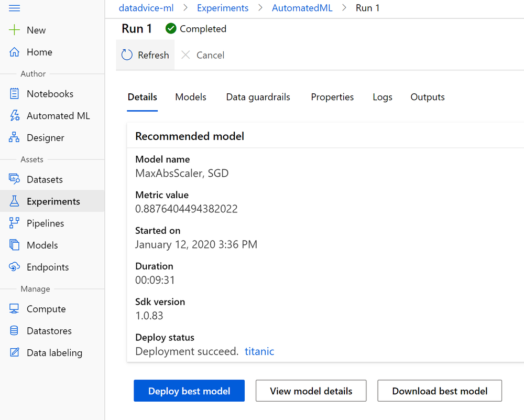Screen dimensions: 524x420
Task: Select the Automated ML section
Action: coord(59,115)
